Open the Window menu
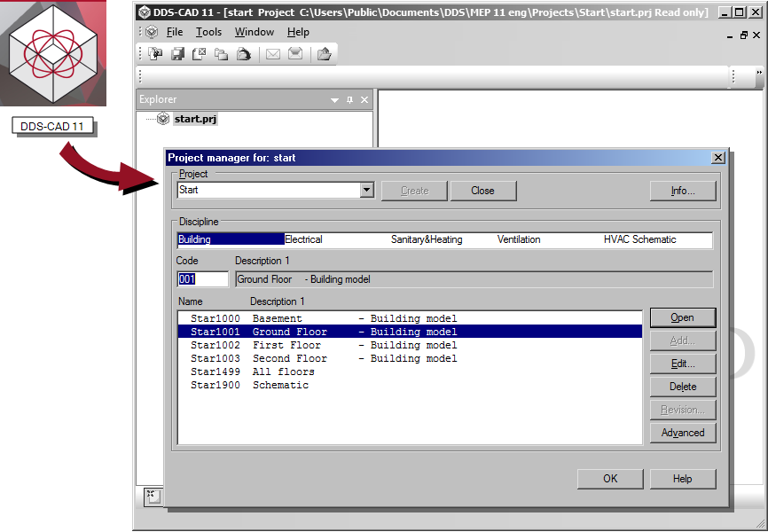 [255, 32]
